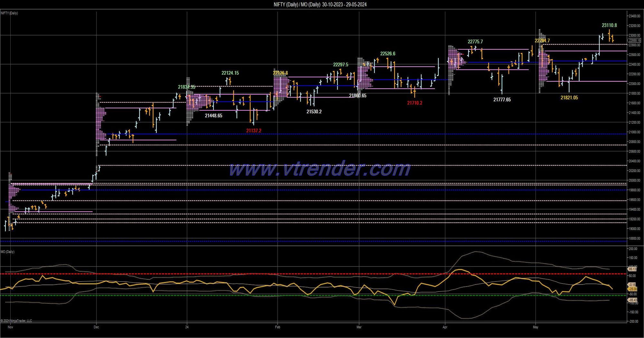Click the 22775.7 high label

pos(475,42)
